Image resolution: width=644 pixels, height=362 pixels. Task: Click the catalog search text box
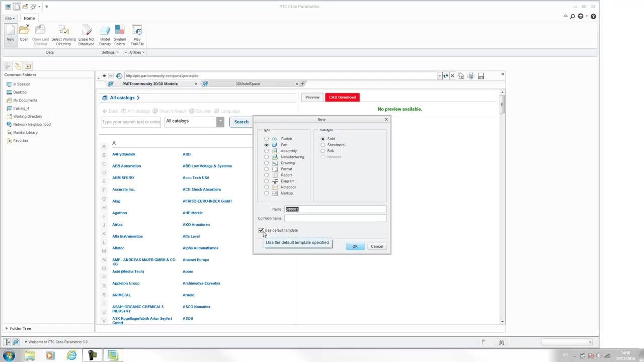(x=131, y=122)
